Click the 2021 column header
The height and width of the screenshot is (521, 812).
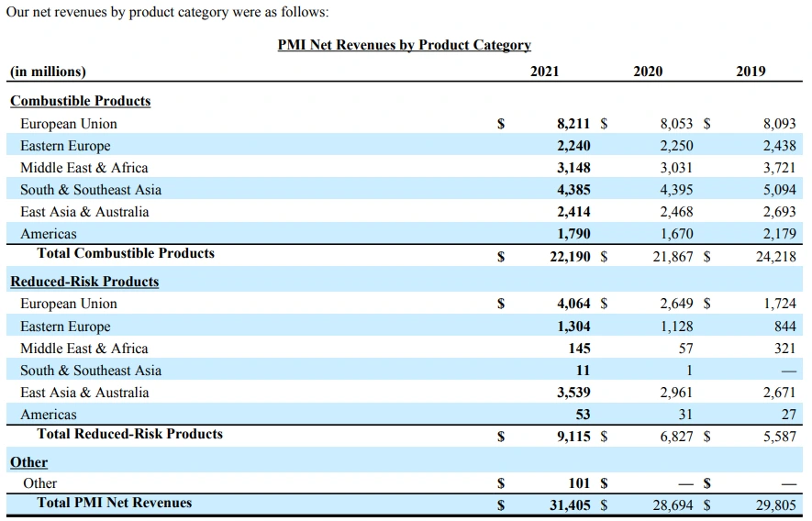(x=544, y=72)
